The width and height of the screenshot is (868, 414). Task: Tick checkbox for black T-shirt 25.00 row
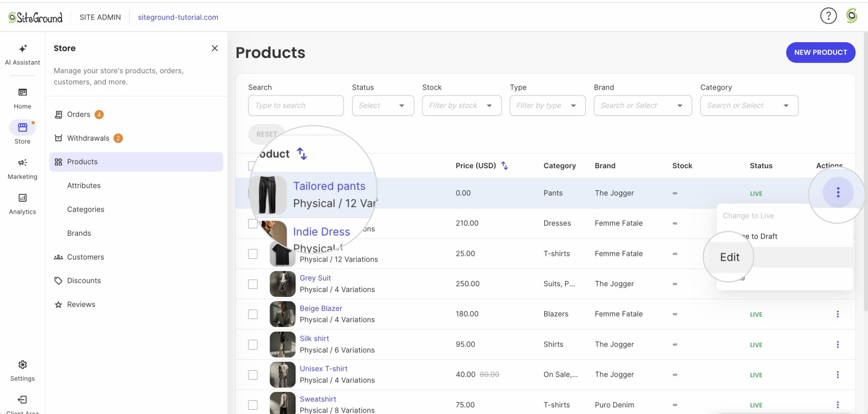[253, 254]
